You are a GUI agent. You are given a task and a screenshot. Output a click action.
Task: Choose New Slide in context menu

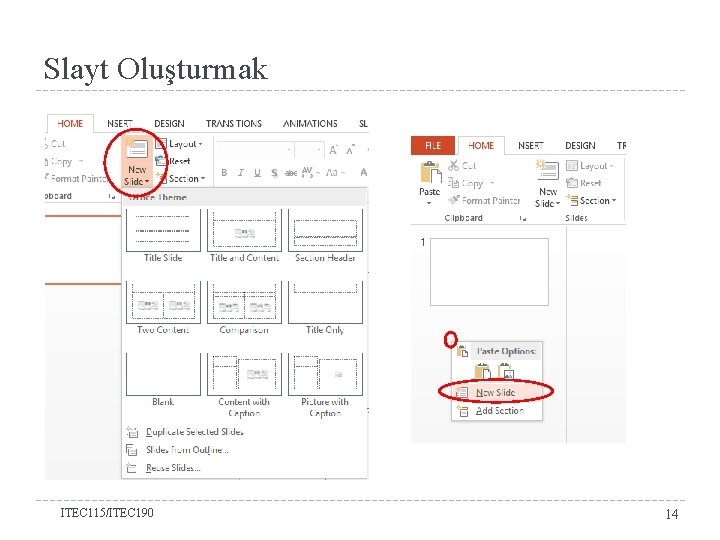(497, 393)
